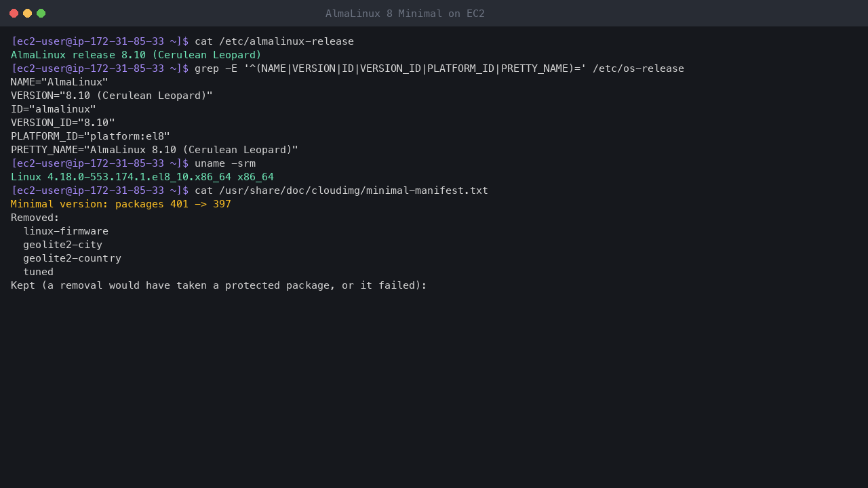868x488 pixels.
Task: Click the 'tuned' package entry
Action: [x=38, y=272]
